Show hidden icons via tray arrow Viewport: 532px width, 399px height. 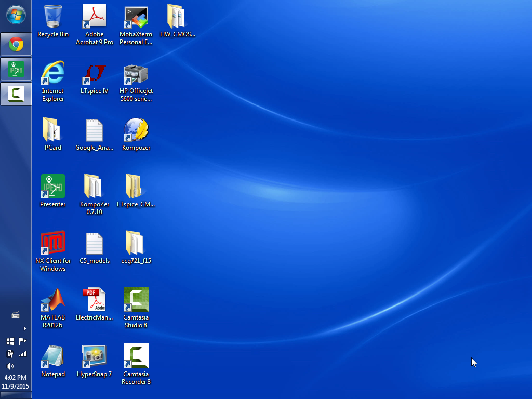(24, 328)
